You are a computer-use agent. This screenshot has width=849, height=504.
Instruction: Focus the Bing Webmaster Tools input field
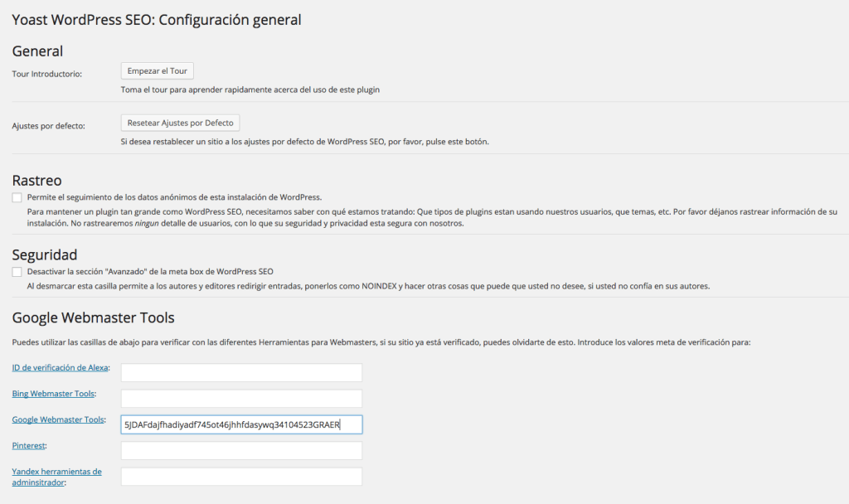click(x=240, y=398)
